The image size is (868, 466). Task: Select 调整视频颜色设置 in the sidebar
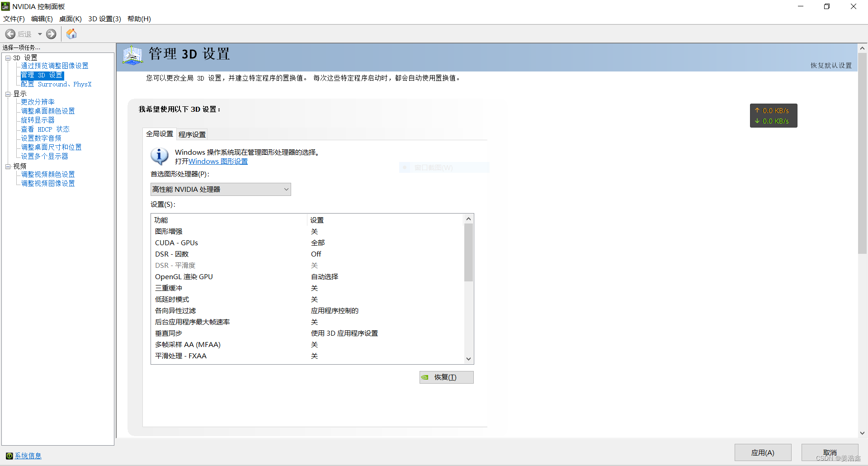(47, 174)
